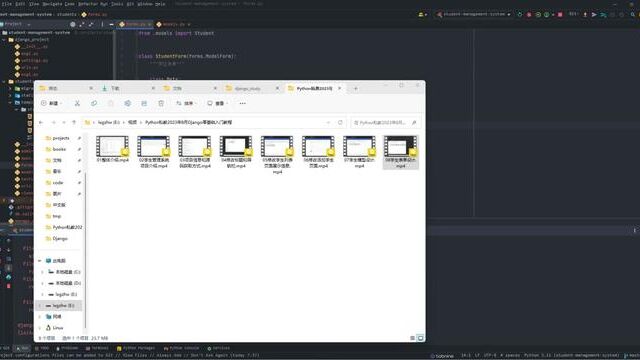
Task: Click the Explorer up-directory arrow
Action: tap(74, 122)
